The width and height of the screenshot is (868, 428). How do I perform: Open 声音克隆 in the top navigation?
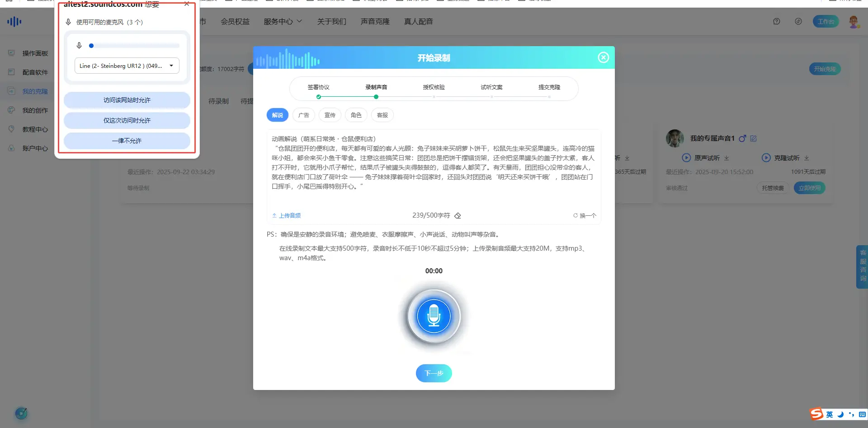(x=375, y=21)
